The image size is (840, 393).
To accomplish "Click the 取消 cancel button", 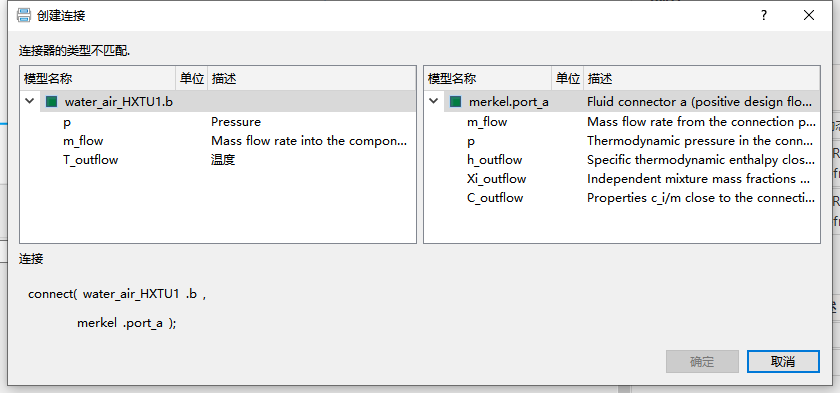I will [x=783, y=361].
